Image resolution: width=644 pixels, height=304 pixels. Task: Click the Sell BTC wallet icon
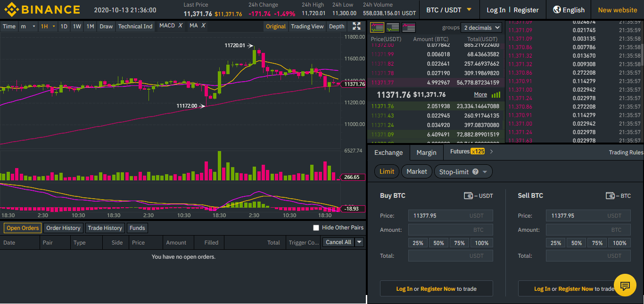point(610,195)
